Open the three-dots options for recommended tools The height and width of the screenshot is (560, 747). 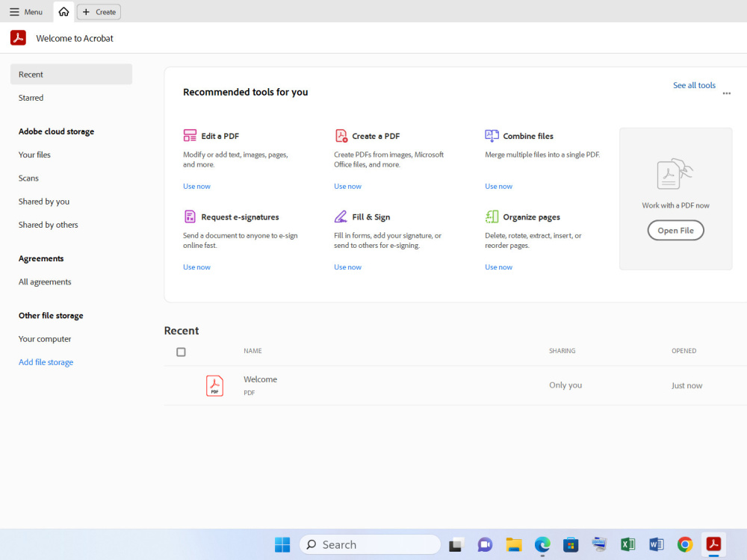point(726,93)
